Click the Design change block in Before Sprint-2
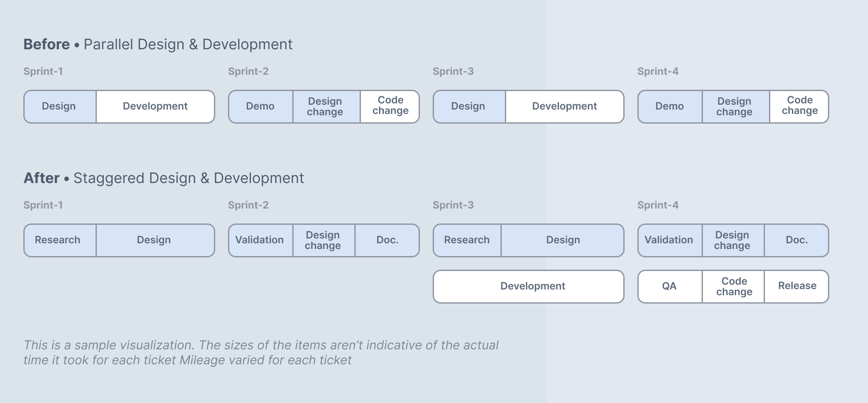The image size is (868, 403). click(x=326, y=106)
